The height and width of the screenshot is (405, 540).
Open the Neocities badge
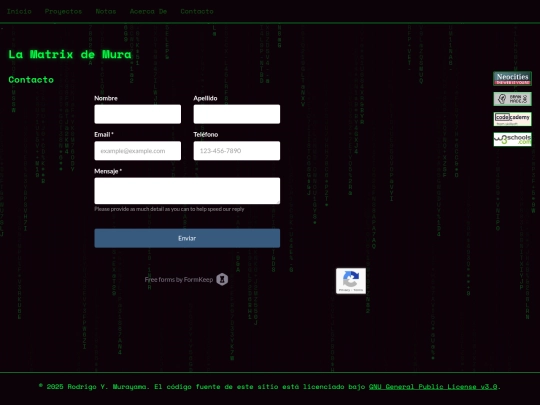pos(512,79)
